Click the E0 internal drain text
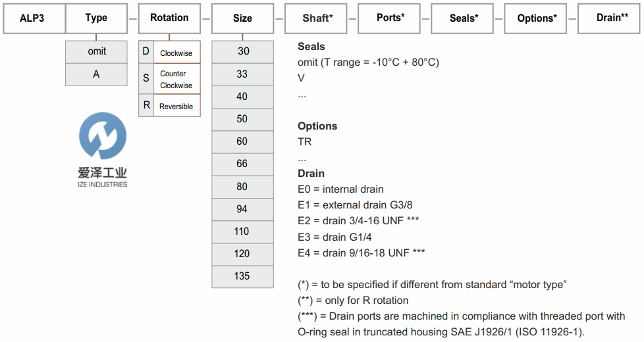The image size is (644, 342). pos(340,189)
